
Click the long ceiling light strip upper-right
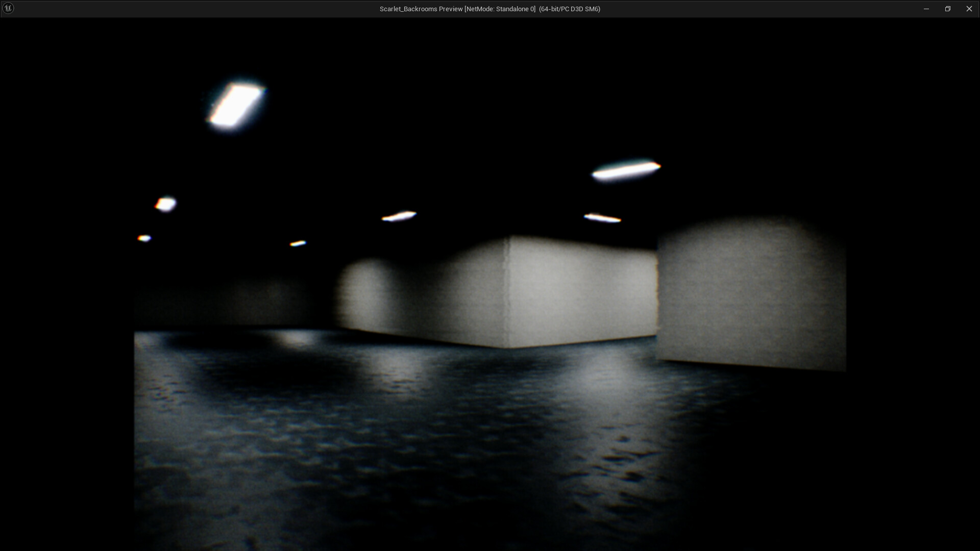click(x=625, y=171)
